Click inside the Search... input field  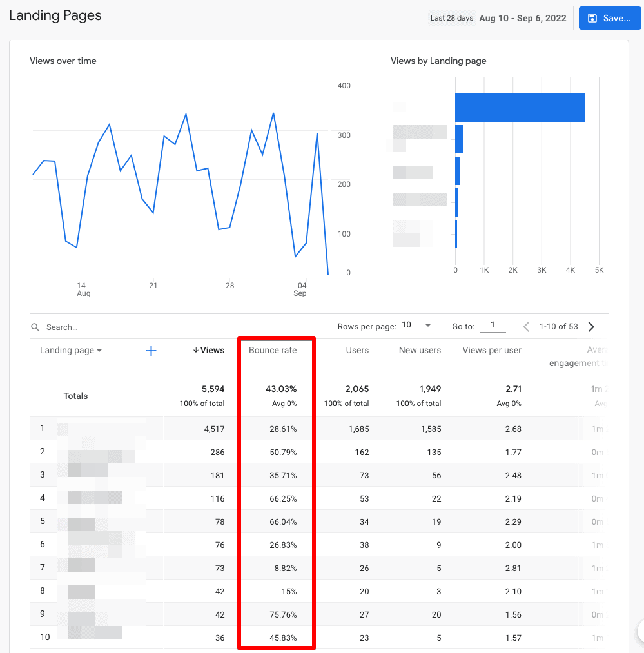click(97, 327)
